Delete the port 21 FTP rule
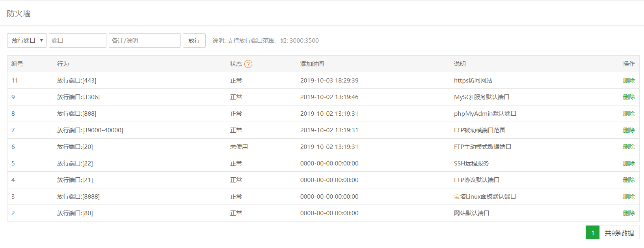 629,180
